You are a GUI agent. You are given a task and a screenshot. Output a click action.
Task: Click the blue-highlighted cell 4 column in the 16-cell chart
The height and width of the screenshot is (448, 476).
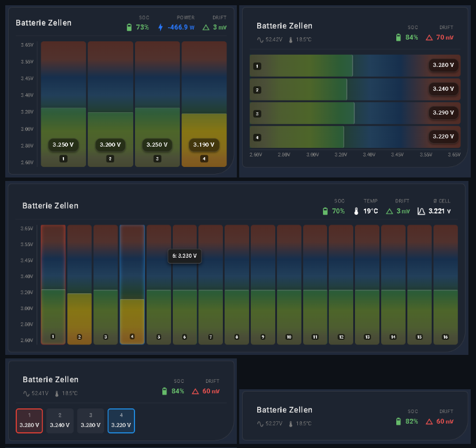[x=132, y=284]
